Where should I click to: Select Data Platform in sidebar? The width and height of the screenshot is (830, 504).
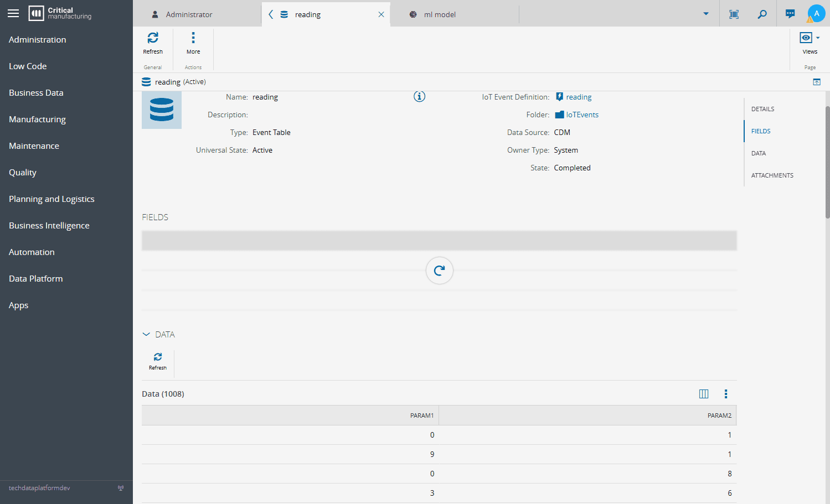pos(36,279)
